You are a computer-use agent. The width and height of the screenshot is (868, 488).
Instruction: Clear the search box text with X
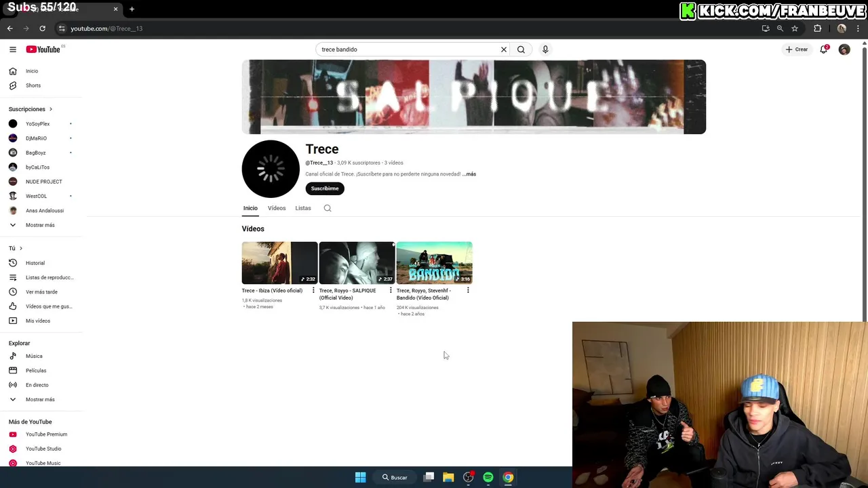click(x=504, y=49)
